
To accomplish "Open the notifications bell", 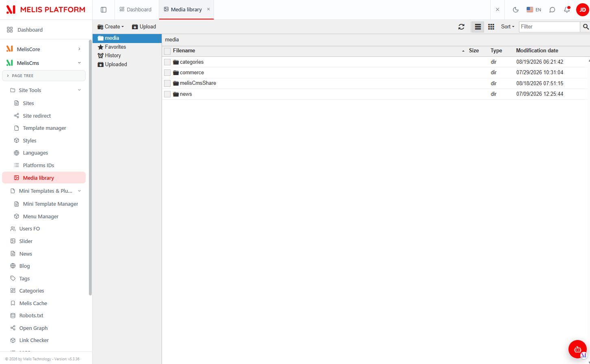I will (x=567, y=10).
